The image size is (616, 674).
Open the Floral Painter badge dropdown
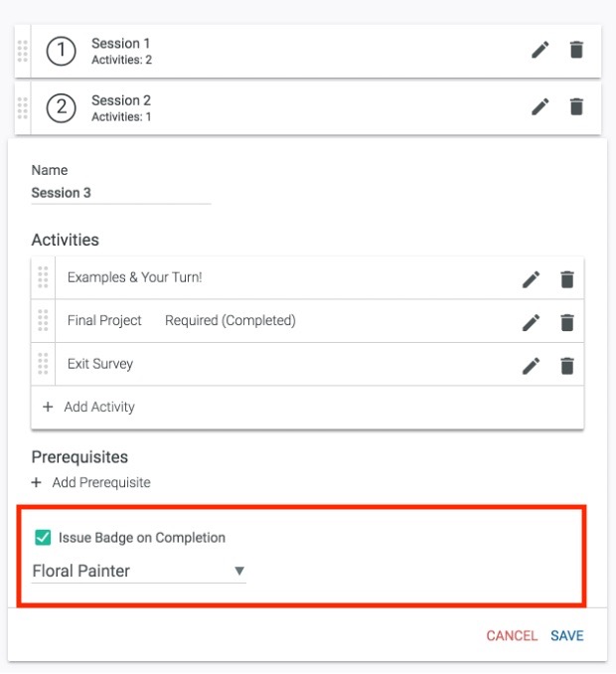(x=139, y=572)
